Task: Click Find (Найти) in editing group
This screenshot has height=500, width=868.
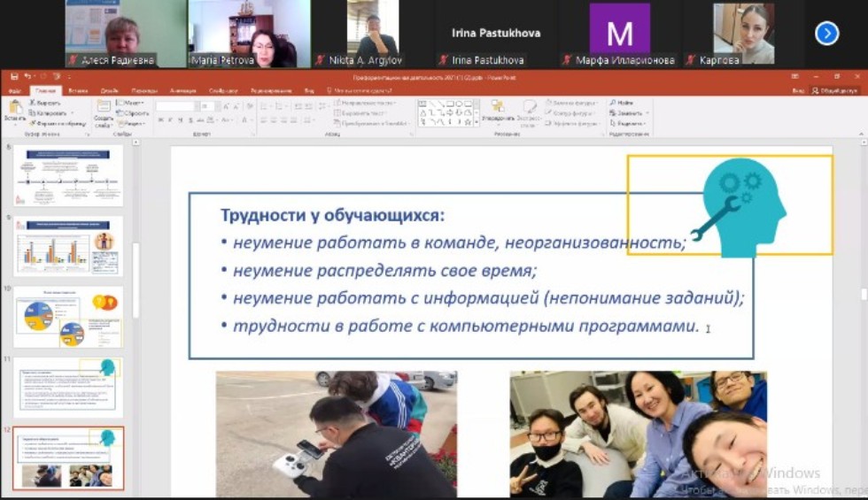Action: (622, 103)
